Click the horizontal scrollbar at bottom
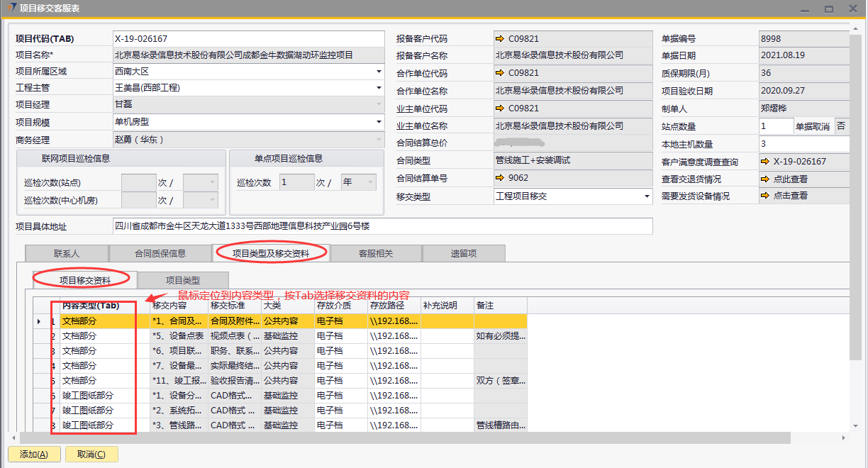 tap(425, 438)
